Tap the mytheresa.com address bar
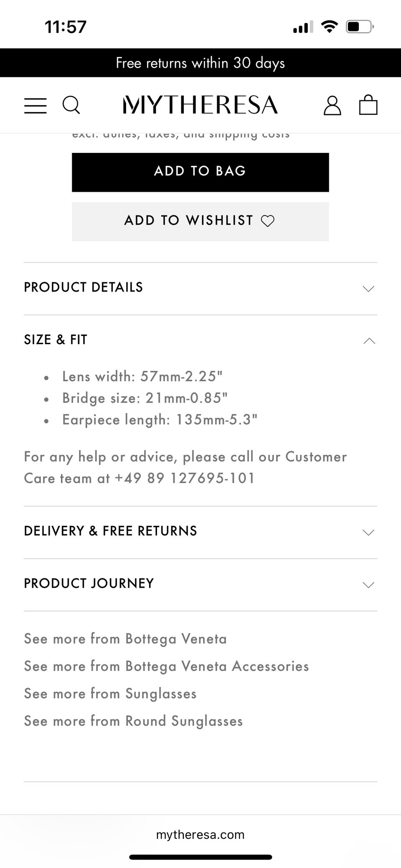 200,835
